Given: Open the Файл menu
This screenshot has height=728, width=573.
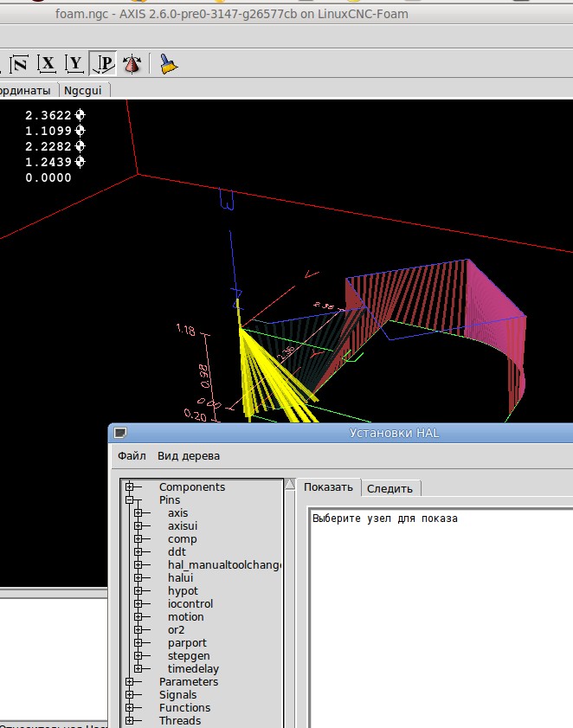Looking at the screenshot, I should 132,455.
